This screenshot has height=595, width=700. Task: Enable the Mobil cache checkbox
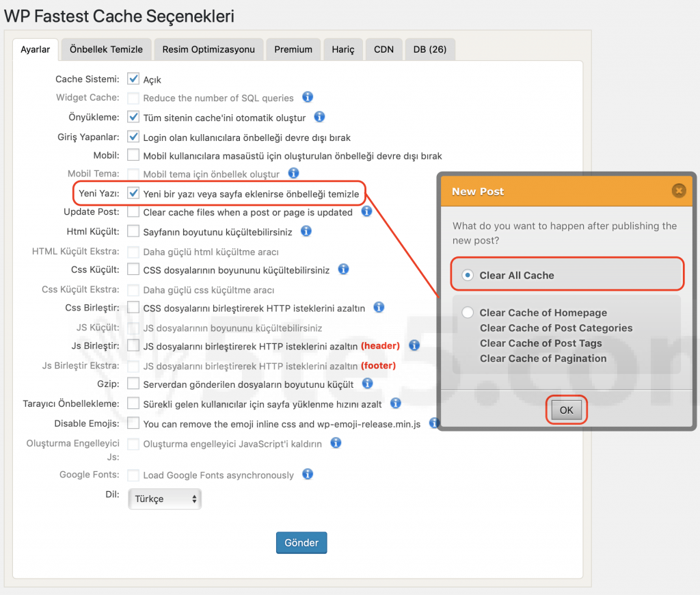[x=133, y=155]
